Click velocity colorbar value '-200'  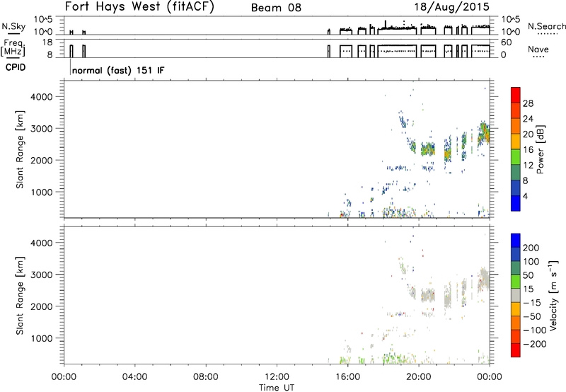(534, 344)
